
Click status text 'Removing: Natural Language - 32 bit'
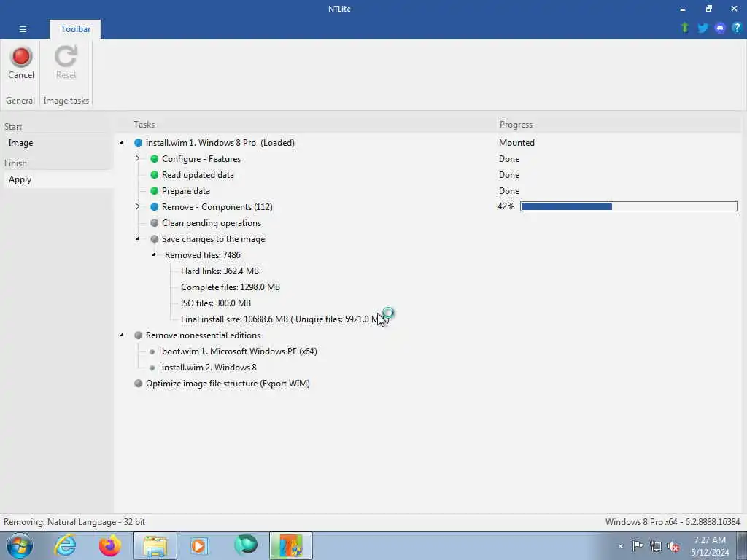pos(74,522)
